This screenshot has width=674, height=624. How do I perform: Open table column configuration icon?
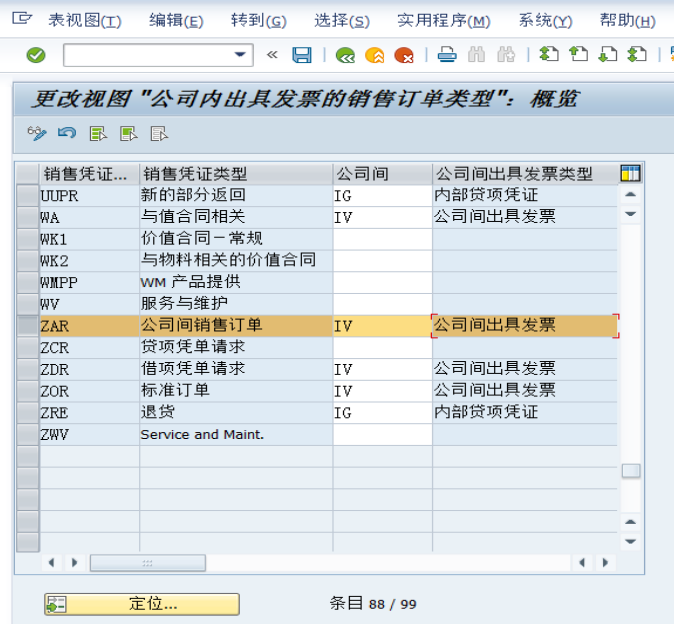631,173
